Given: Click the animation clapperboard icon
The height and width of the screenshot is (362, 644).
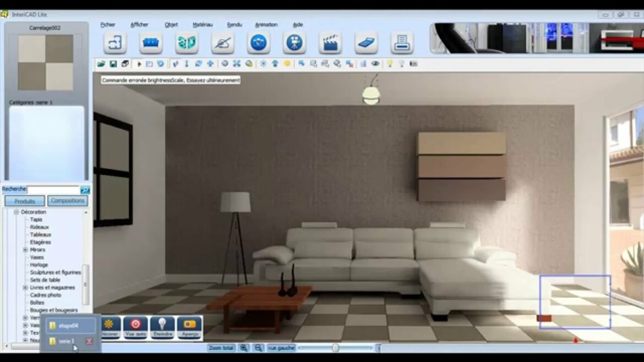Looking at the screenshot, I should 330,42.
